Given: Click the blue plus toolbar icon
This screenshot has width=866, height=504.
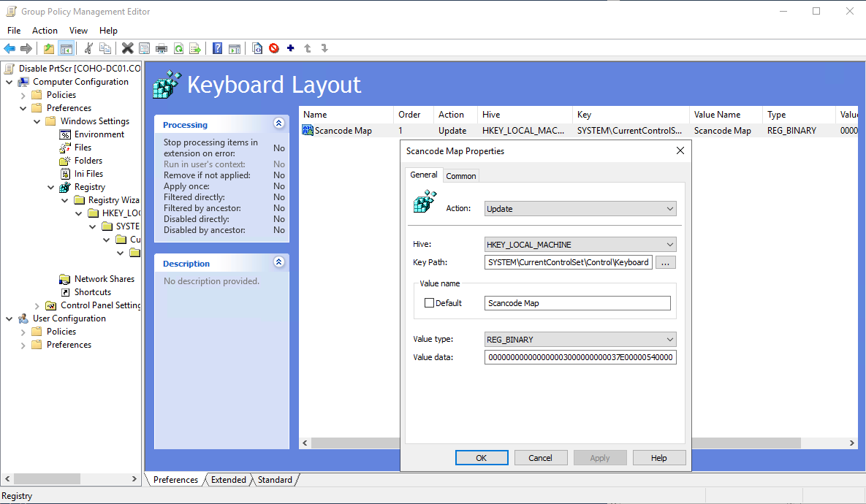Looking at the screenshot, I should [x=291, y=49].
